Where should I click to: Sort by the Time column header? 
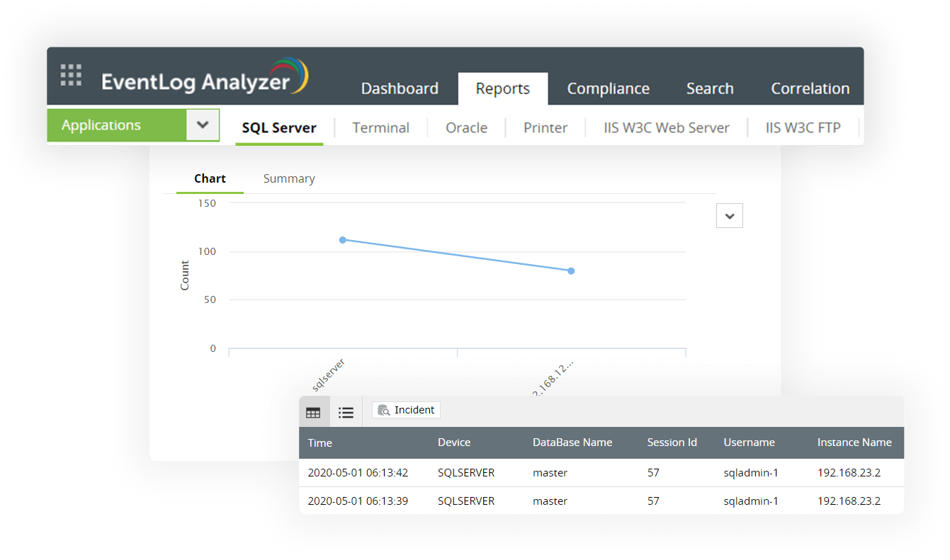coord(320,443)
